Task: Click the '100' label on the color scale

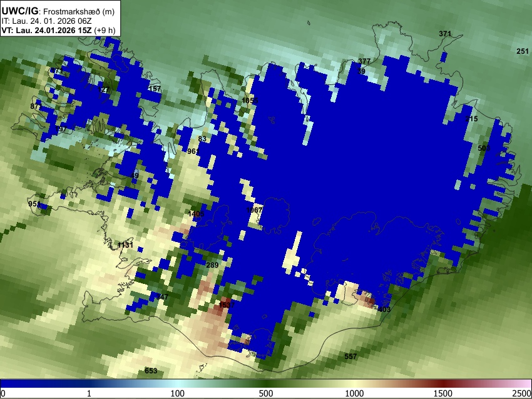Action: point(178,393)
